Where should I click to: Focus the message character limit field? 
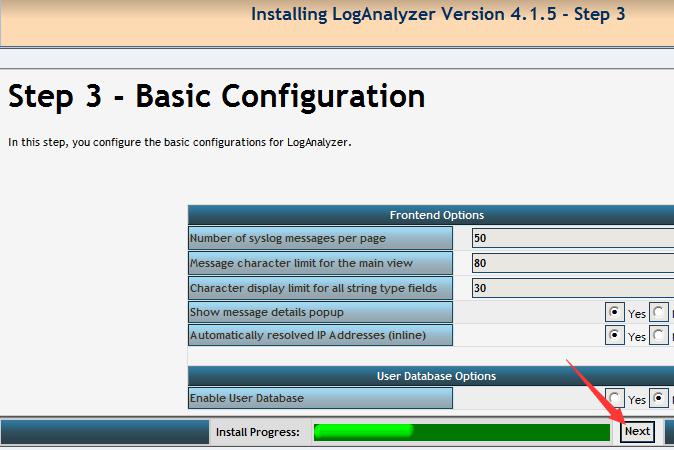pyautogui.click(x=573, y=263)
